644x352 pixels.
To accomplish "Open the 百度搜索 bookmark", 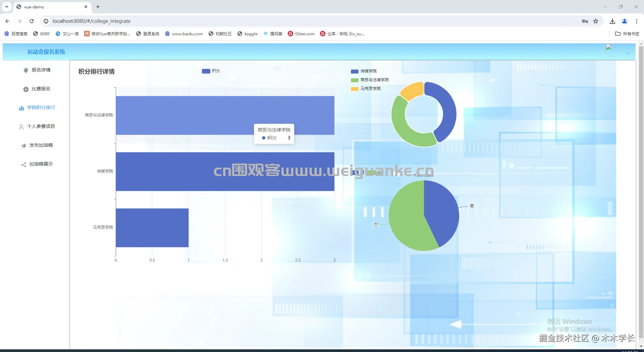I will click(x=16, y=34).
